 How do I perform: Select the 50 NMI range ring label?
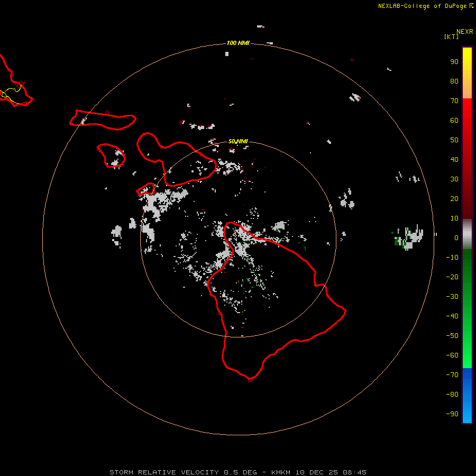[x=238, y=141]
